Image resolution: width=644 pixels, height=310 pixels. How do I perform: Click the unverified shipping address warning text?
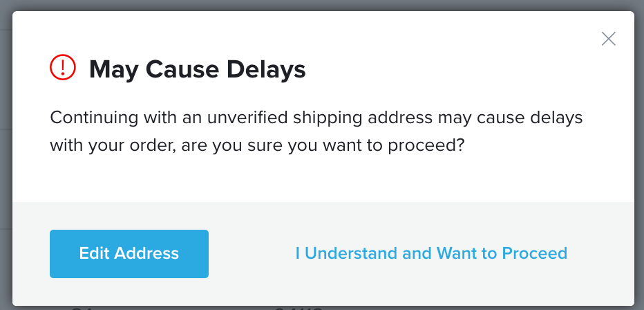tap(316, 131)
